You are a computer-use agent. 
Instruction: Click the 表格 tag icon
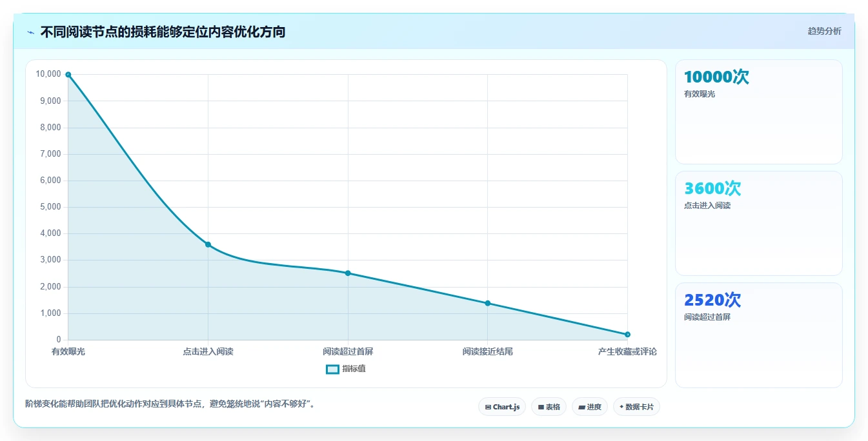click(541, 407)
